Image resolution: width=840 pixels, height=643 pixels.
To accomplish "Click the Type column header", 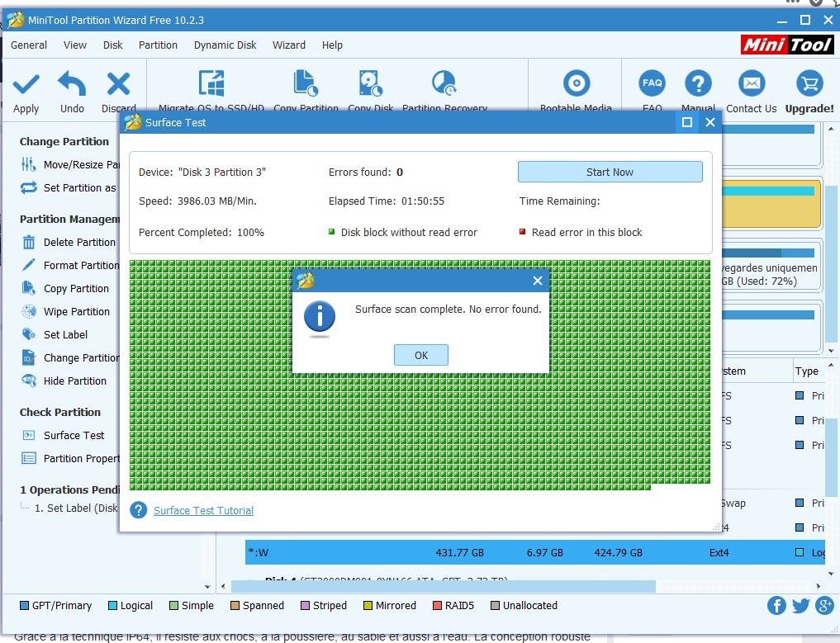I will coord(807,371).
